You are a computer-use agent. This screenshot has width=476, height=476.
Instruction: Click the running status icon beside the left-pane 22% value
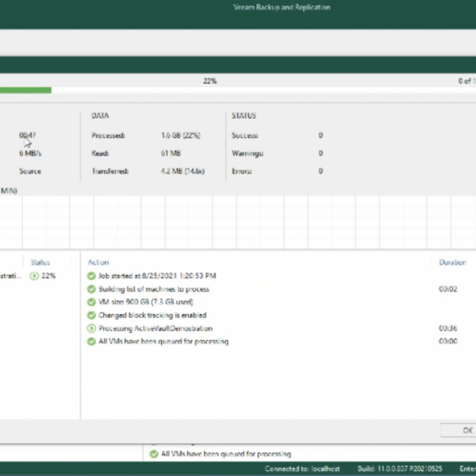(34, 276)
